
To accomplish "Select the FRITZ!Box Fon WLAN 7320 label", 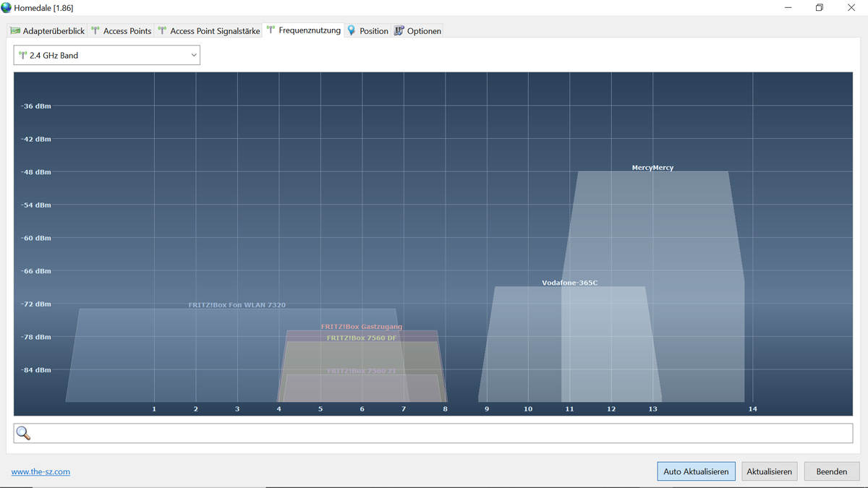I will 237,305.
